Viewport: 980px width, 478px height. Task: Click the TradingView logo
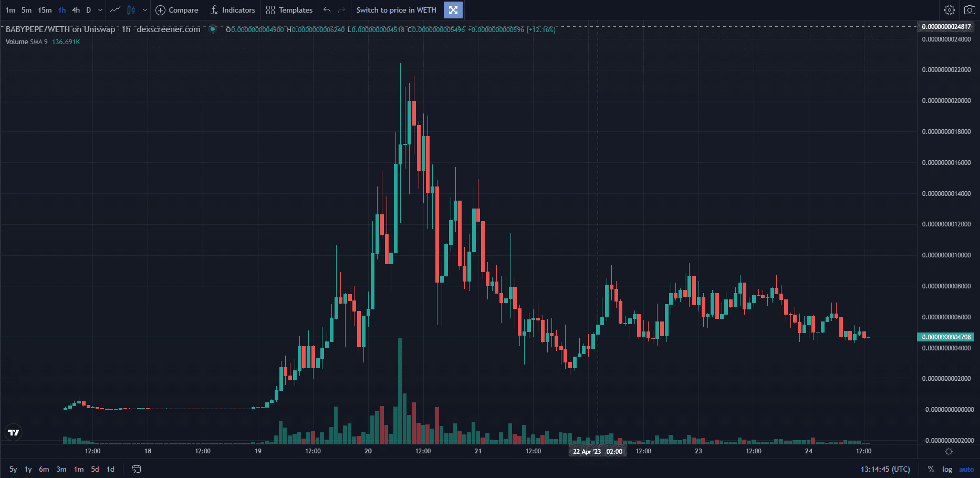click(x=14, y=432)
